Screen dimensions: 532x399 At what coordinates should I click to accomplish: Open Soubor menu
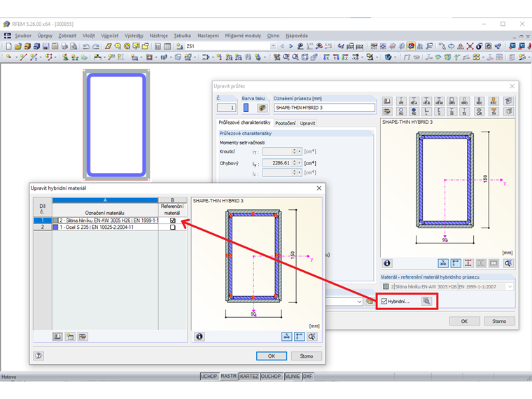[x=23, y=36]
